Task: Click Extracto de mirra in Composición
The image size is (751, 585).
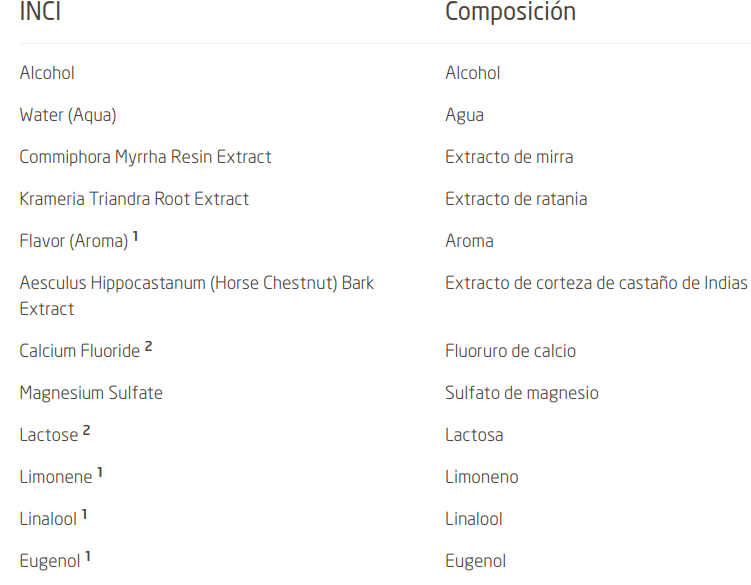Action: (x=509, y=158)
